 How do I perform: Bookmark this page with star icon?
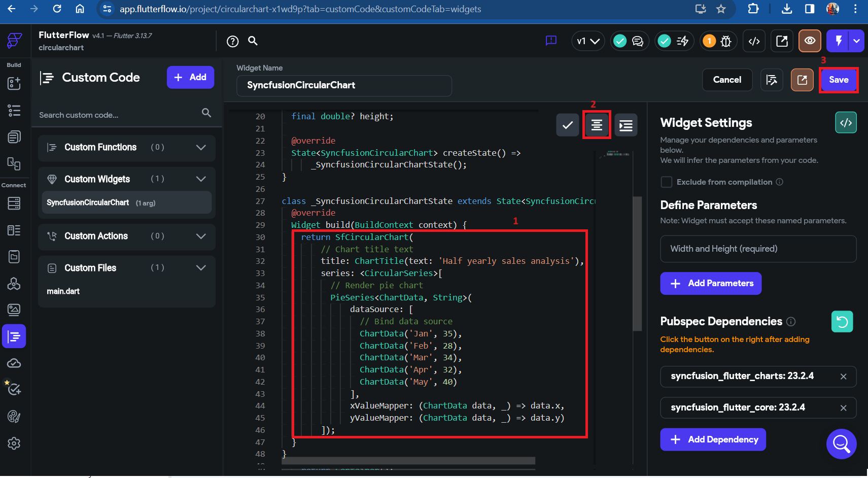(x=721, y=9)
